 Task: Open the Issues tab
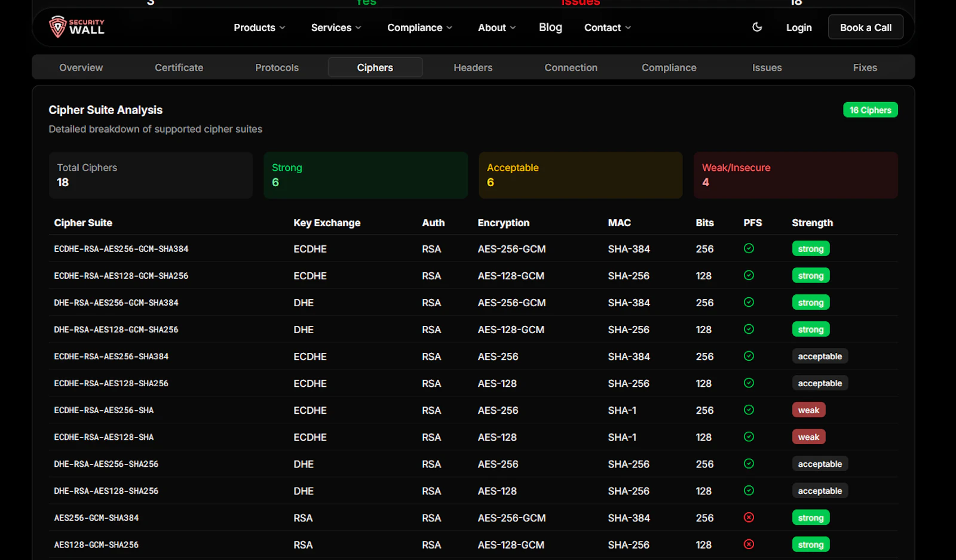pyautogui.click(x=767, y=67)
